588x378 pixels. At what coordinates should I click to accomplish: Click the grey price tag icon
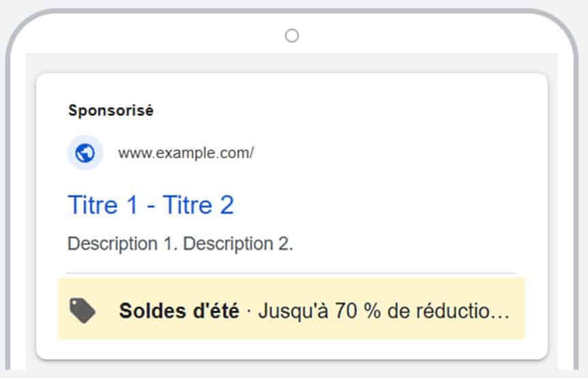83,310
